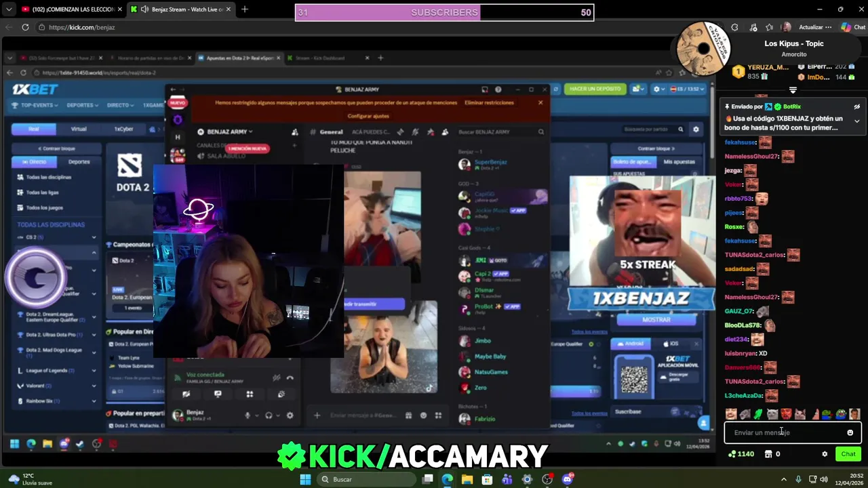
Task: Open DIRECTO dropdown in 1xBet menu
Action: coord(121,106)
